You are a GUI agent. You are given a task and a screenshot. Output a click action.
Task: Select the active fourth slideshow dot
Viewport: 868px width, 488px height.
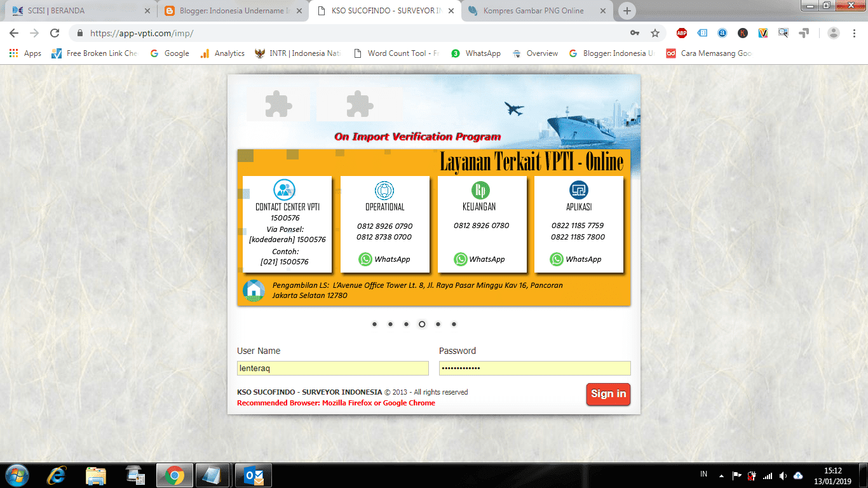point(422,324)
